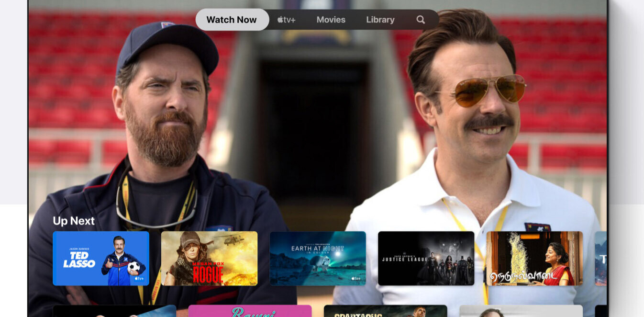Open the Library tab
This screenshot has height=317, width=644.
coord(380,20)
